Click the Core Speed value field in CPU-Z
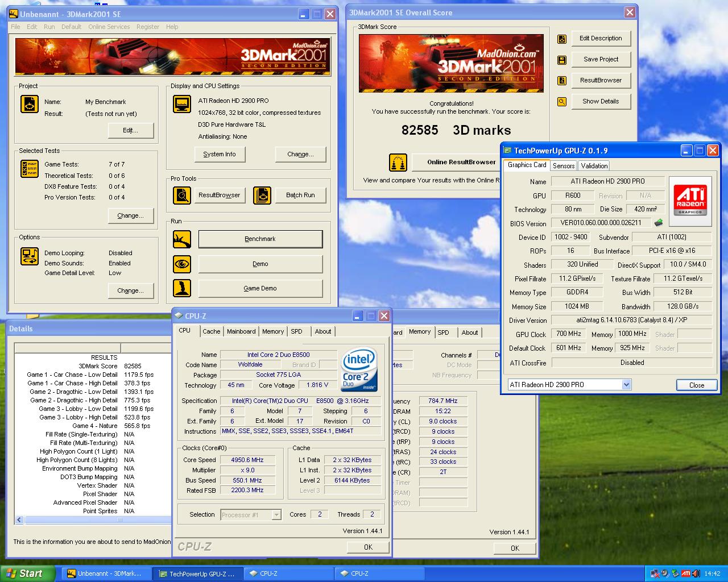 247,460
